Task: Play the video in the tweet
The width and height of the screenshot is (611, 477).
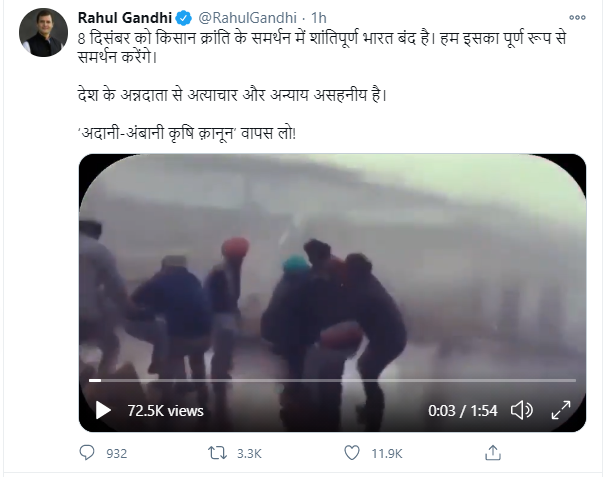Action: click(103, 410)
